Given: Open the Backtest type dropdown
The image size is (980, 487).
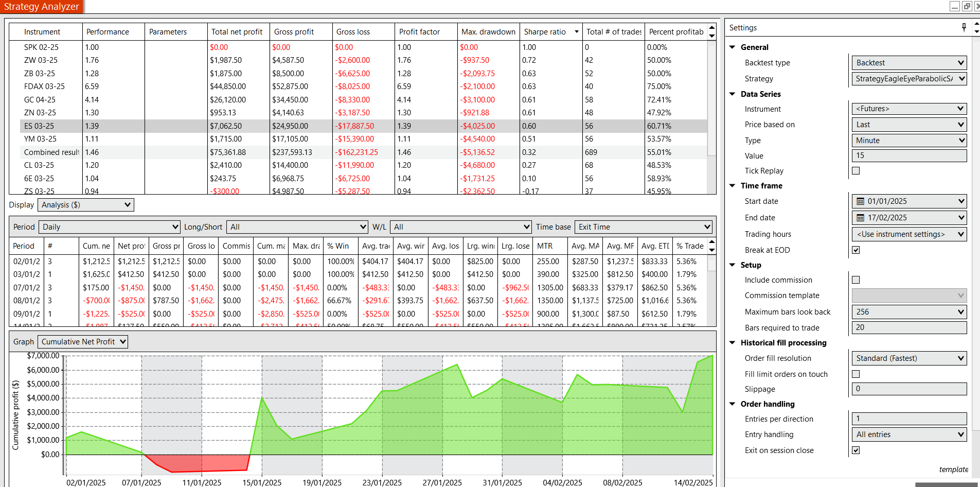Looking at the screenshot, I should pyautogui.click(x=909, y=63).
